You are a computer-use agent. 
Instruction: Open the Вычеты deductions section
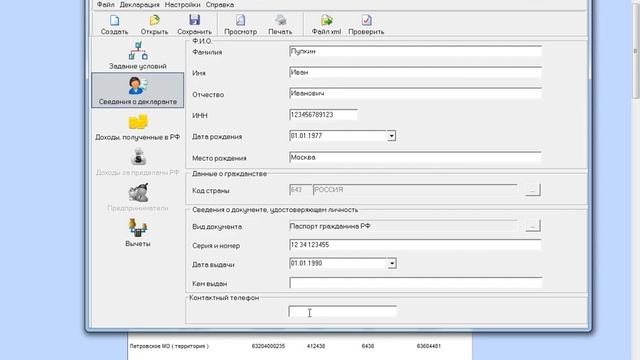[138, 233]
